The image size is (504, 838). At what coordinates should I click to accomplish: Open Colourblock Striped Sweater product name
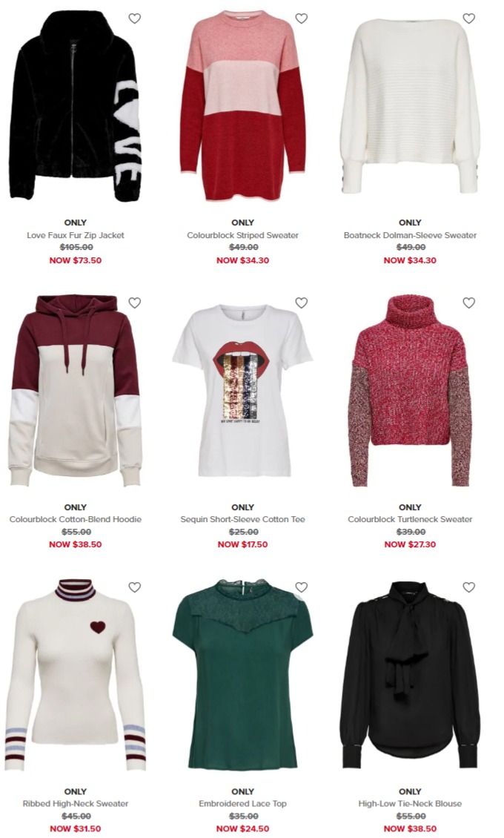pos(243,235)
